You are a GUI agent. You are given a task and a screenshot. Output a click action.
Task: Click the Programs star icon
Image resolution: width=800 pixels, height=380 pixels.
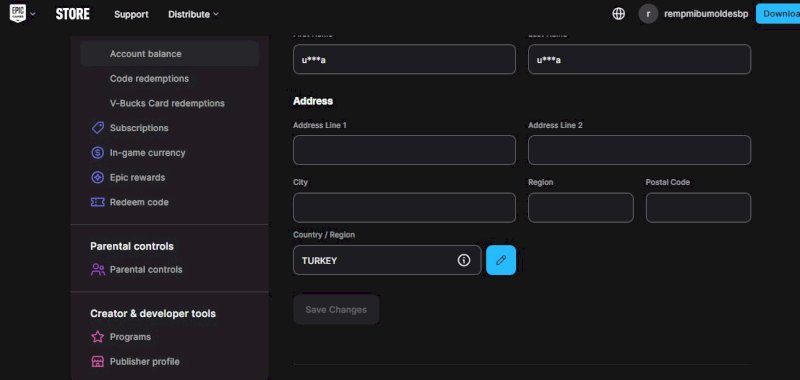coord(97,337)
